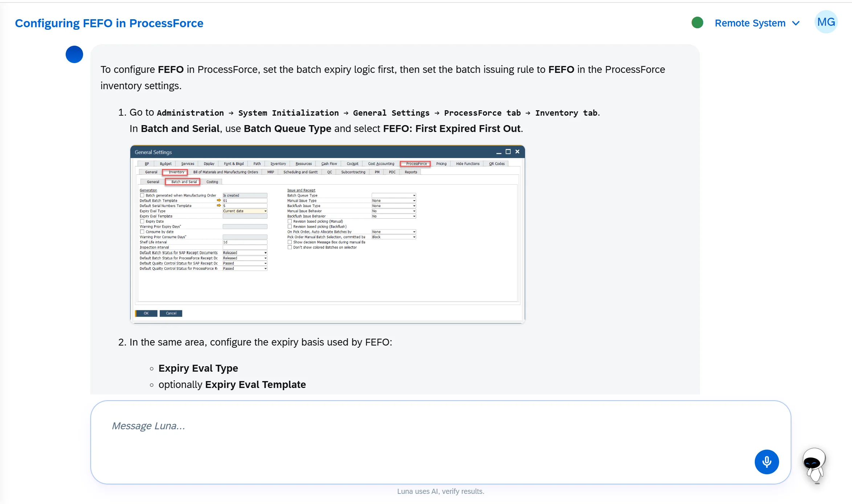
Task: Click the 'optionally Expiry Eval Template' bullet
Action: [x=232, y=385]
